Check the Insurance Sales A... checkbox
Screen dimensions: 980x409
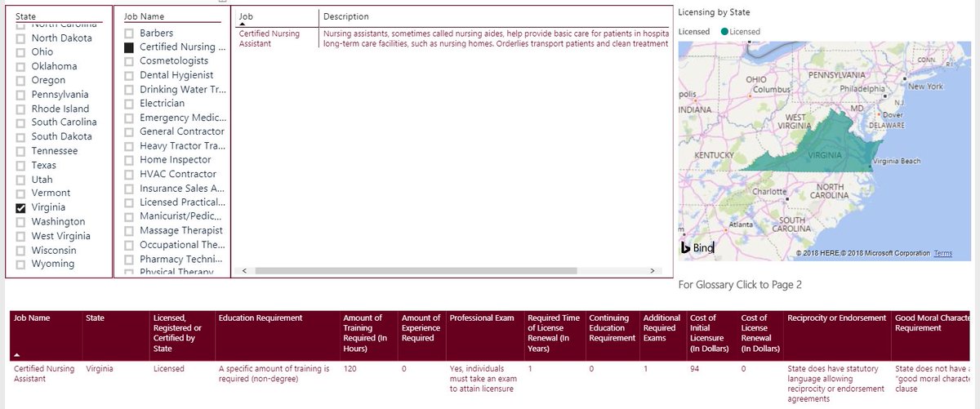[x=129, y=189]
